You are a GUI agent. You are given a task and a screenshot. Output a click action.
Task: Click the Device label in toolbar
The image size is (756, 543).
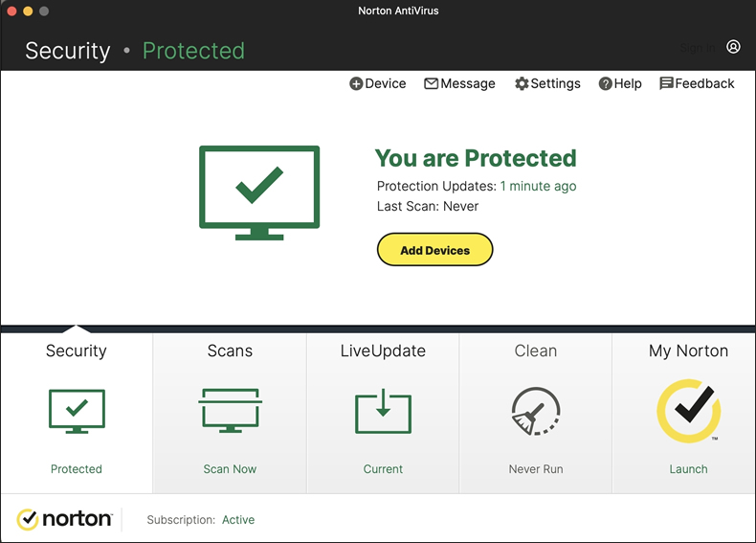click(x=386, y=83)
